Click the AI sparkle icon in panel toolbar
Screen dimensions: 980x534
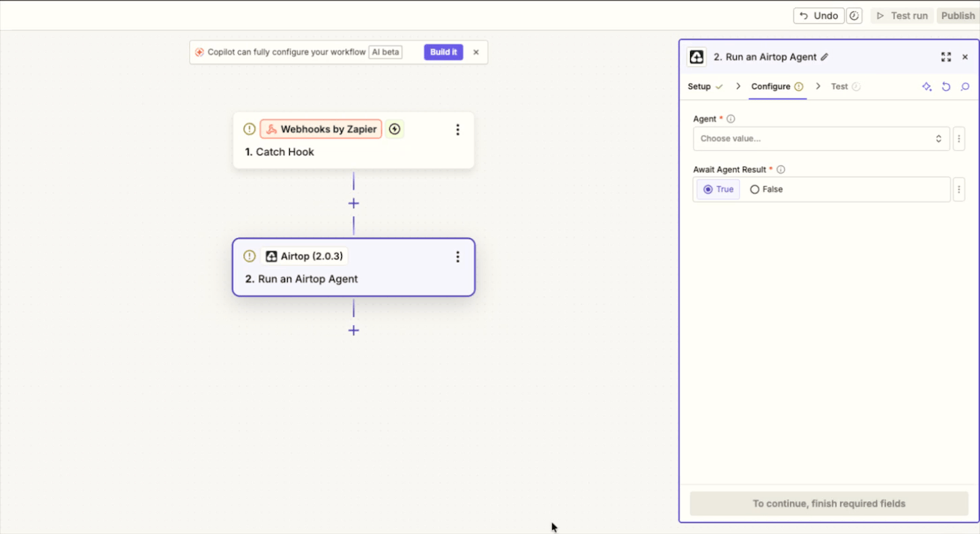(927, 87)
